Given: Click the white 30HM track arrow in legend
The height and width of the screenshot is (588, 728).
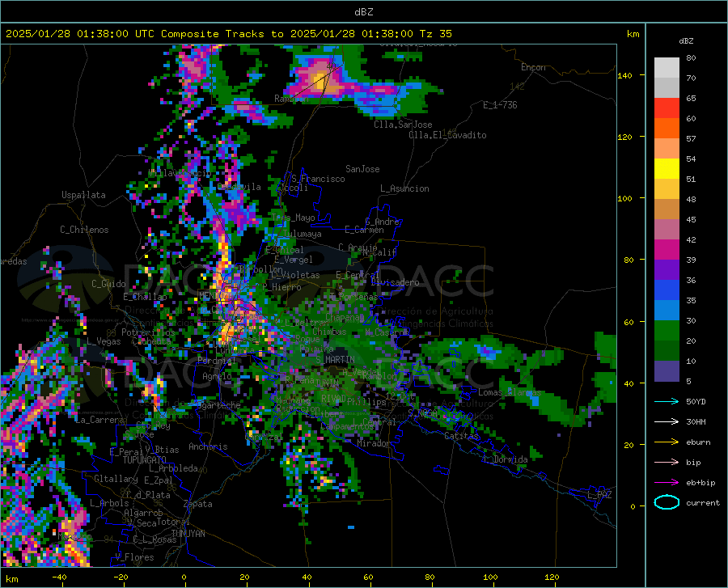Looking at the screenshot, I should (667, 421).
